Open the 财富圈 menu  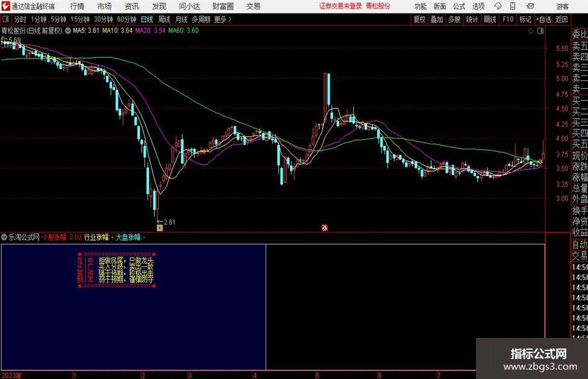(223, 6)
